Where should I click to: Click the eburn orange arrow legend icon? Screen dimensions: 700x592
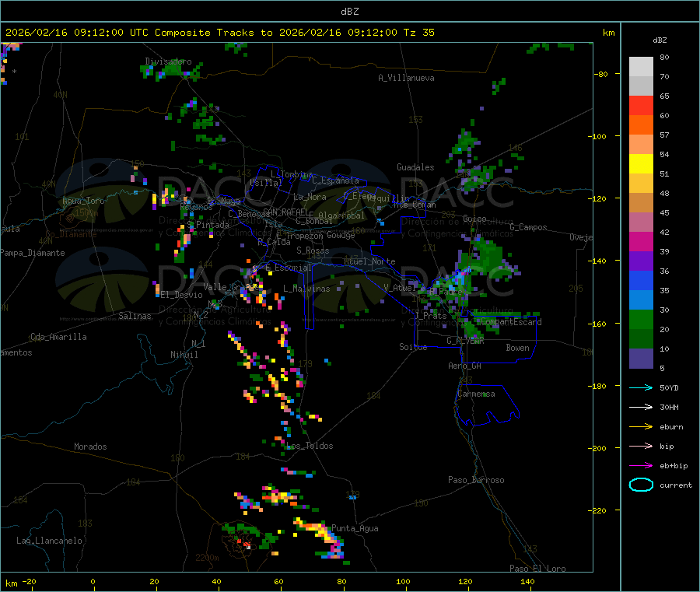point(641,427)
